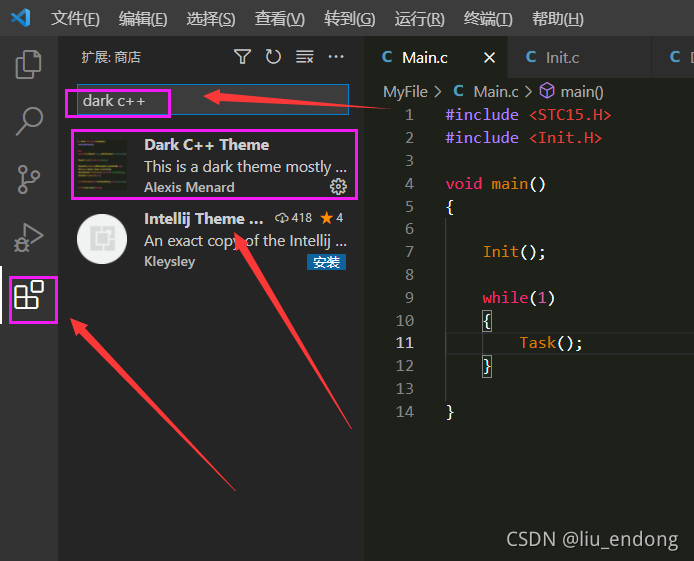Click the main() cube symbol icon
Image resolution: width=694 pixels, height=561 pixels.
[x=547, y=91]
